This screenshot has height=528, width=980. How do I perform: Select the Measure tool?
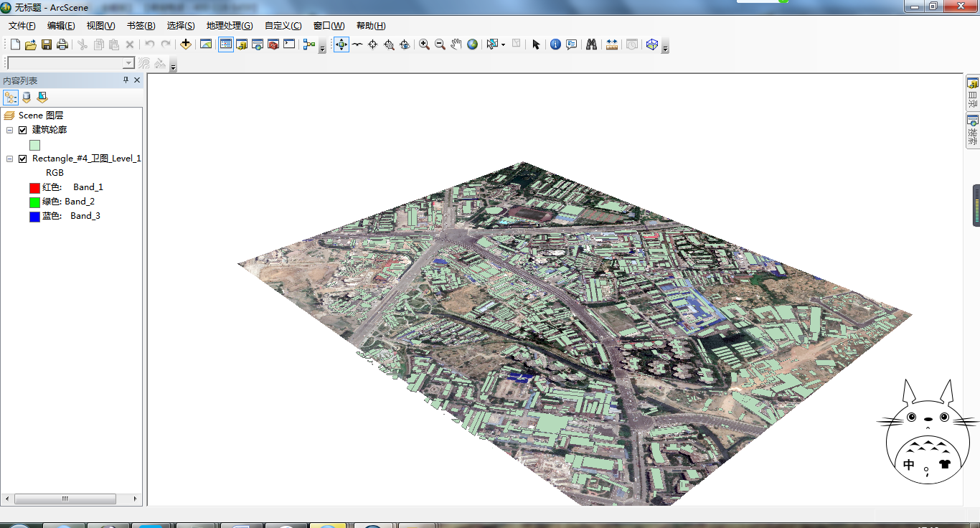click(x=612, y=44)
